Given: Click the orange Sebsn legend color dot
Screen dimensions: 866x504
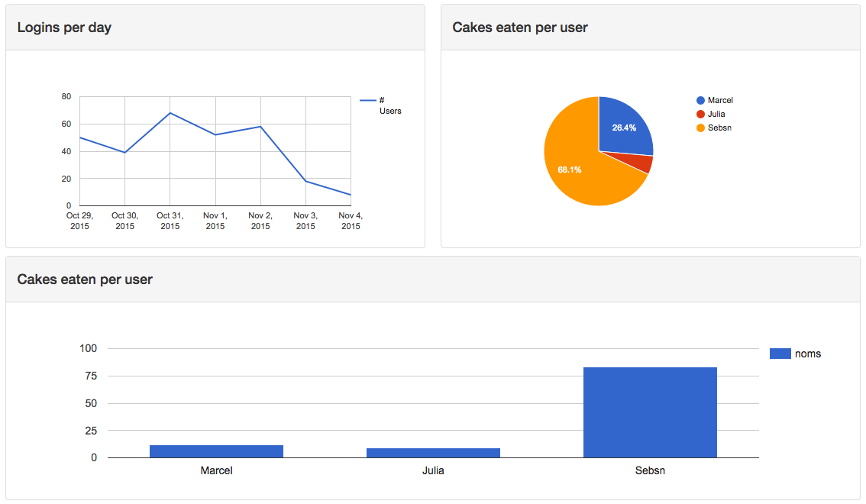Looking at the screenshot, I should click(x=700, y=128).
